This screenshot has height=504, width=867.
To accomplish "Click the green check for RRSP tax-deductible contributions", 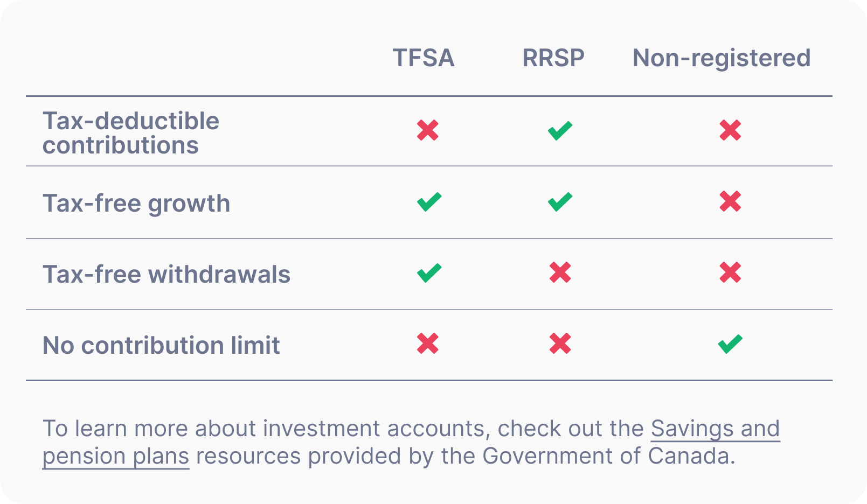I will tap(560, 130).
